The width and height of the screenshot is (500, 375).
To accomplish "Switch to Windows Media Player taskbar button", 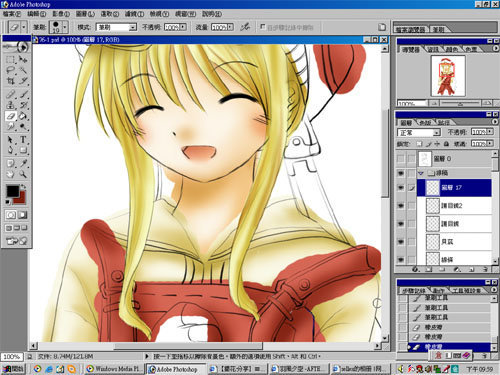I will click(x=114, y=369).
